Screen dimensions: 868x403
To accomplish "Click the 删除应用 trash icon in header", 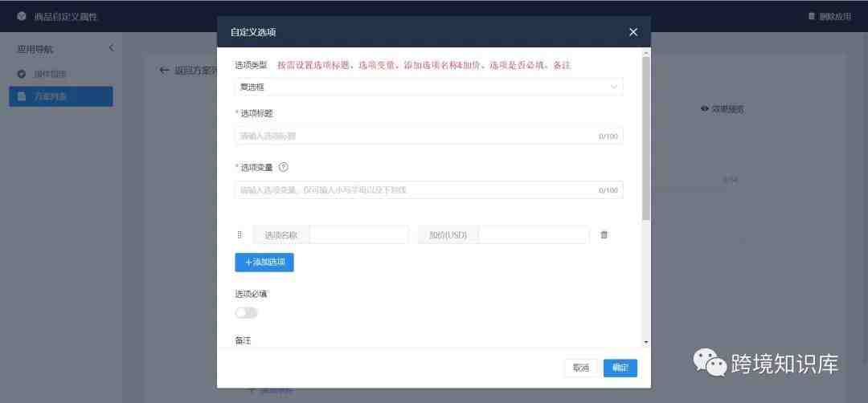I will click(812, 16).
